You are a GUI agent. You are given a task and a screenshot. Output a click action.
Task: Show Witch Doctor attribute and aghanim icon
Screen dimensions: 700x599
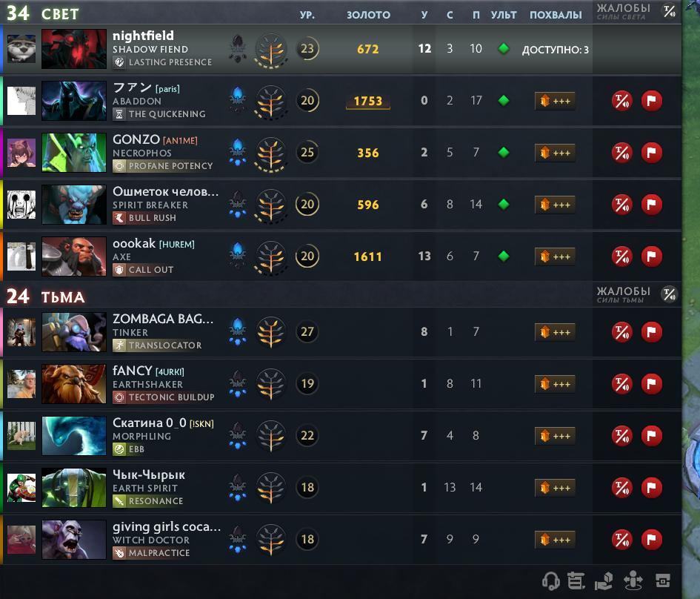point(238,540)
